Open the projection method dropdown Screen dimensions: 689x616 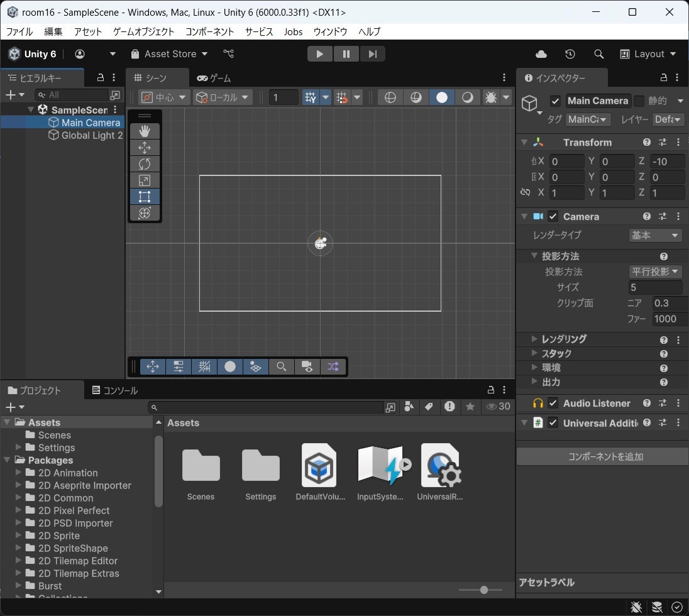[655, 272]
